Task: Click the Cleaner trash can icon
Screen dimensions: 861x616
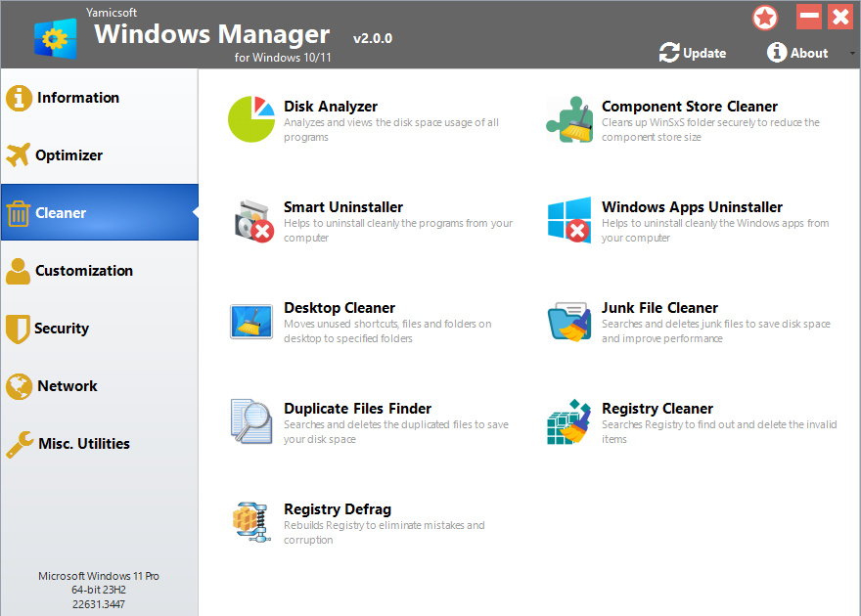Action: (x=18, y=213)
